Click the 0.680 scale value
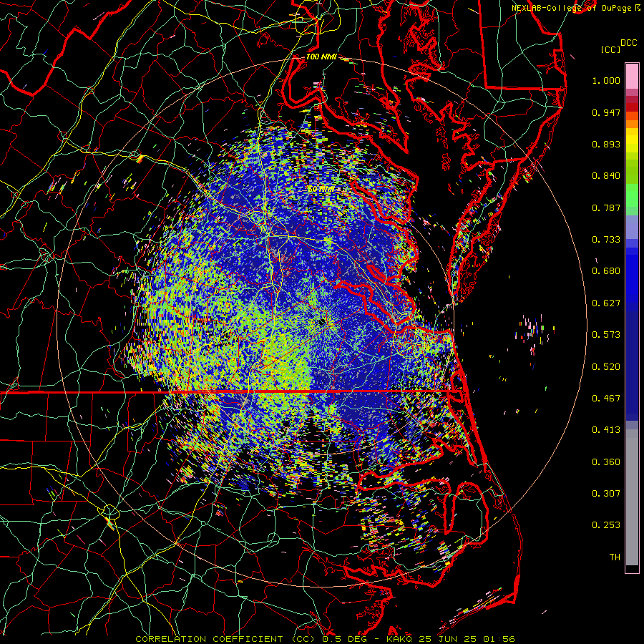 pyautogui.click(x=606, y=271)
